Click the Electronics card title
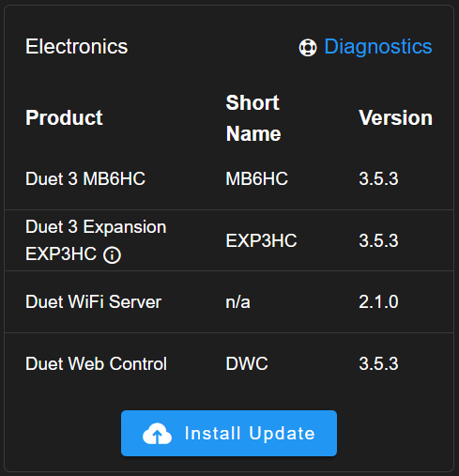 pyautogui.click(x=77, y=47)
